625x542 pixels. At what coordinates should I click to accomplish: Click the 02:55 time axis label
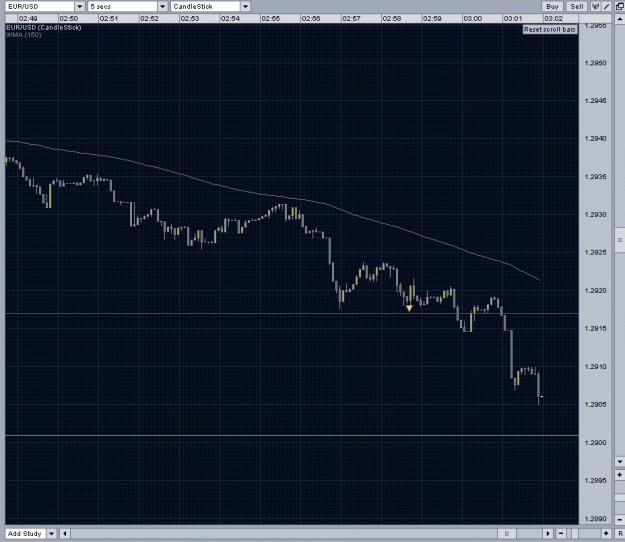coord(271,18)
